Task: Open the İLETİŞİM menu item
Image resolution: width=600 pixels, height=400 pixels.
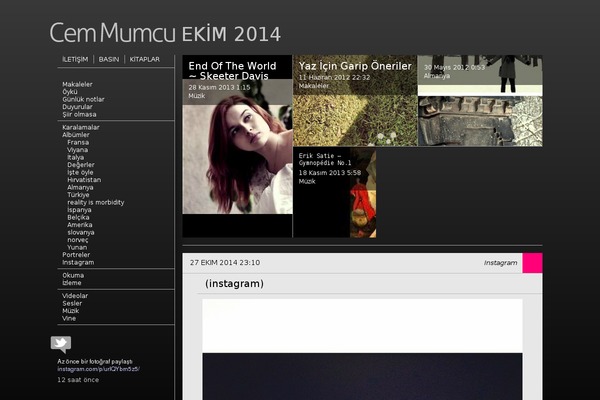Action: pyautogui.click(x=75, y=59)
